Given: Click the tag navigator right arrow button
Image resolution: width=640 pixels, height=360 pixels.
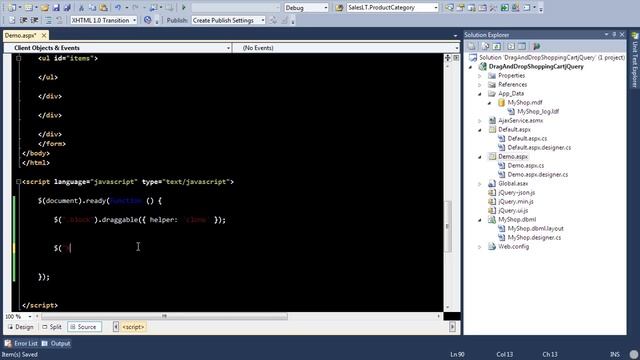Looking at the screenshot, I should click(452, 327).
